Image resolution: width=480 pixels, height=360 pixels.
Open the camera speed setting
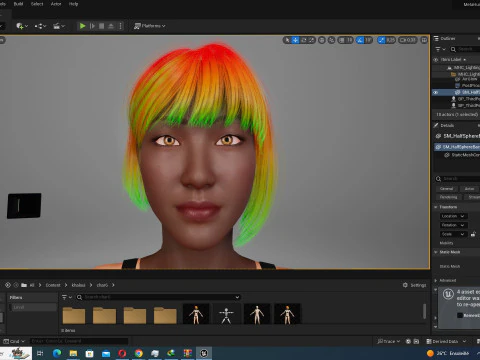(408, 40)
